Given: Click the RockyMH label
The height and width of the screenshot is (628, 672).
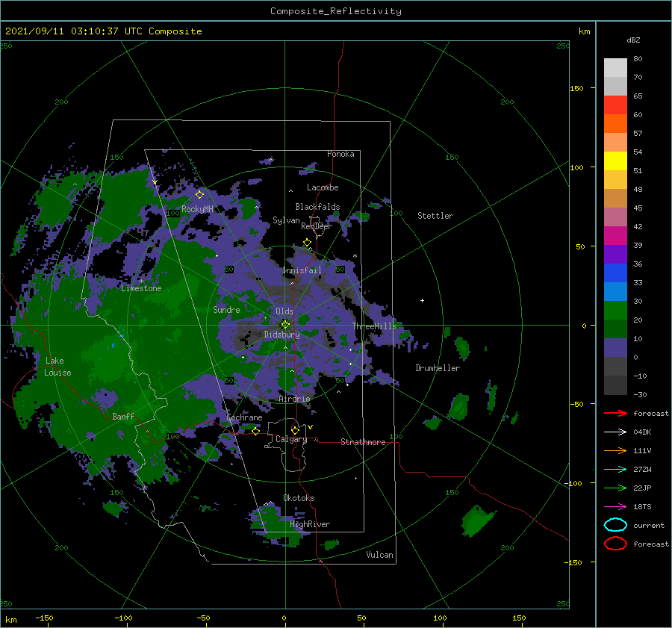Looking at the screenshot, I should click(x=197, y=209).
